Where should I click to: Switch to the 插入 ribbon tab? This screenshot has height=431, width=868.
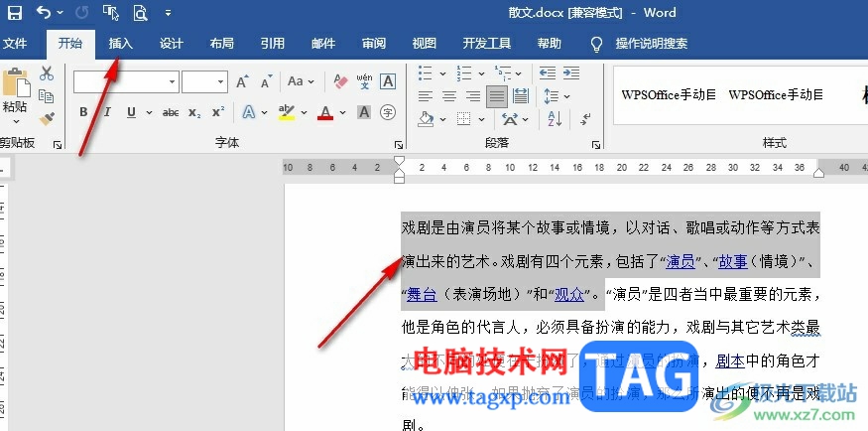tap(121, 44)
